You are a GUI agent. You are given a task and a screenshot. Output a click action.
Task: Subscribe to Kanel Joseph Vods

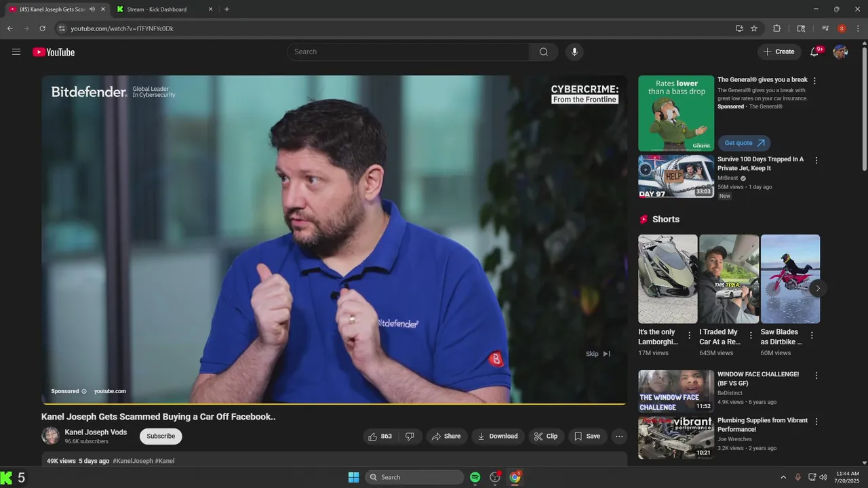(x=161, y=436)
